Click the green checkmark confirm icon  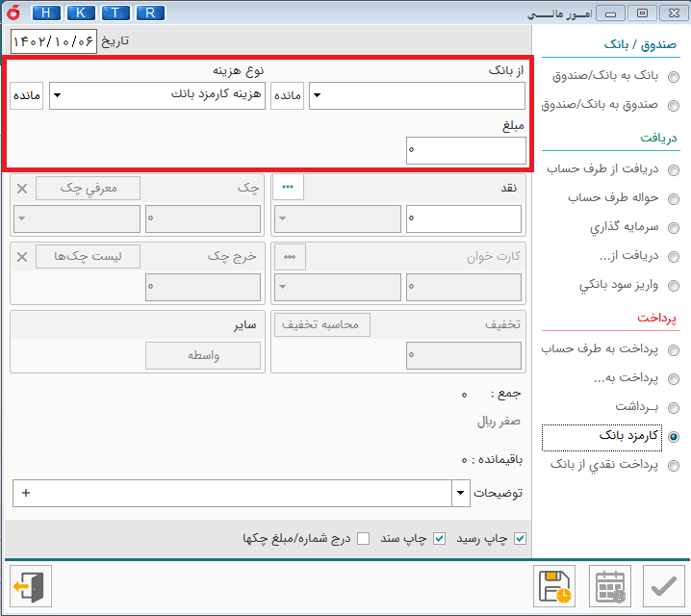coord(662,585)
